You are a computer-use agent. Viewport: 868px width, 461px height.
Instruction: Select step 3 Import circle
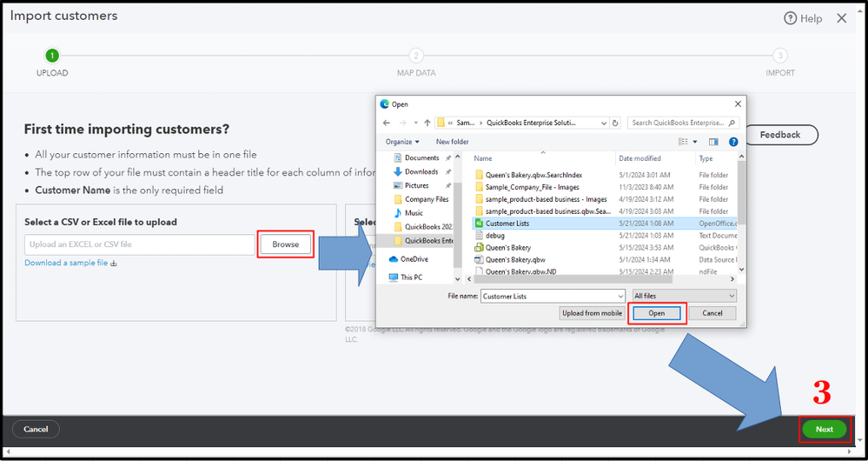tap(780, 56)
